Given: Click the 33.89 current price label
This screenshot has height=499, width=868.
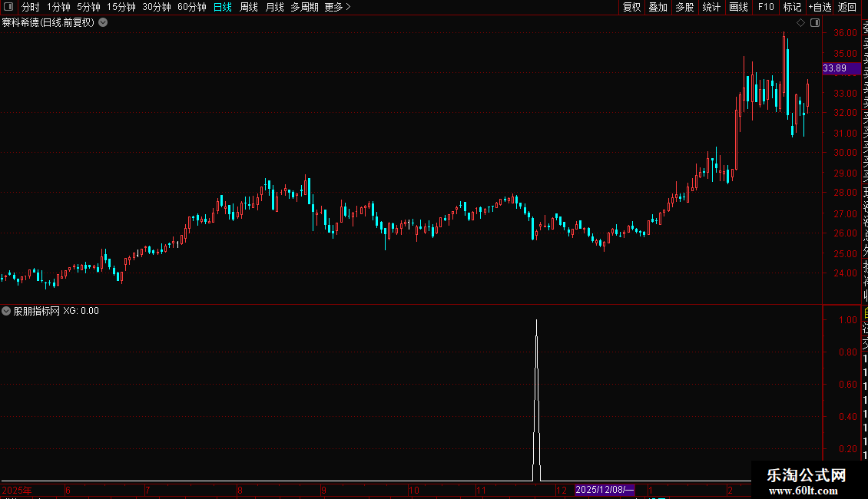Looking at the screenshot, I should [x=841, y=68].
